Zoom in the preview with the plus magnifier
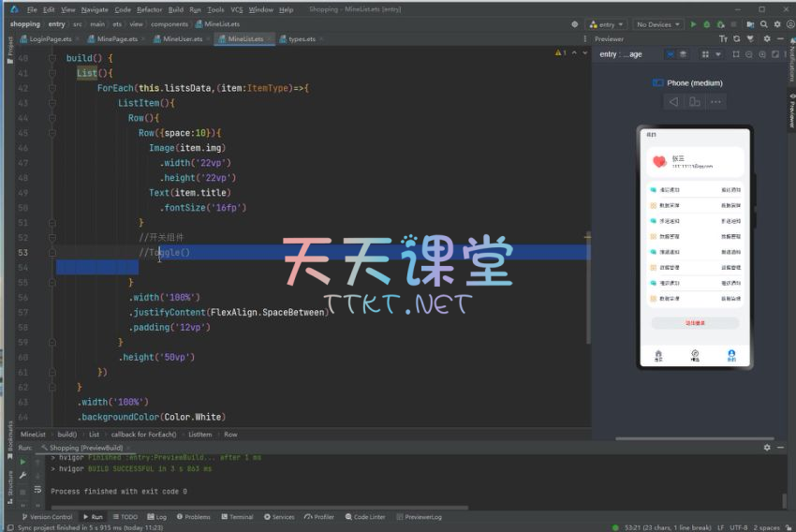This screenshot has width=796, height=532. (x=761, y=54)
